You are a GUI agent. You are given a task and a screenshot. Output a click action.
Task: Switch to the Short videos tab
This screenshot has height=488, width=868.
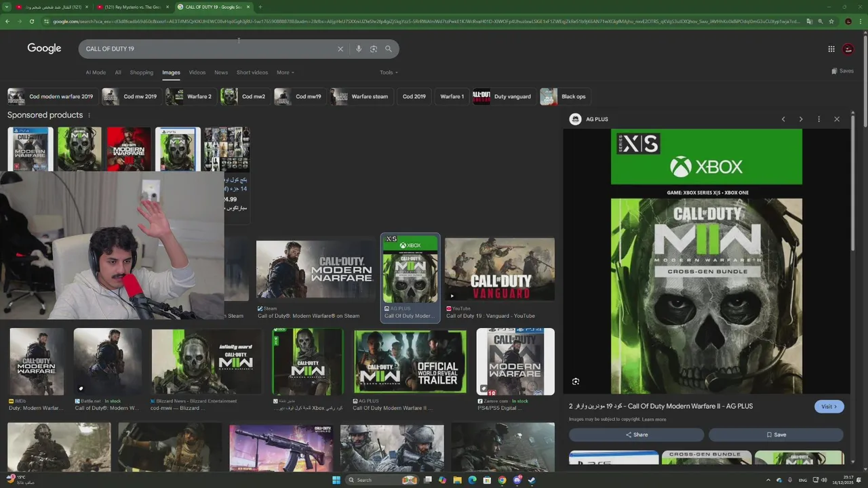252,73
